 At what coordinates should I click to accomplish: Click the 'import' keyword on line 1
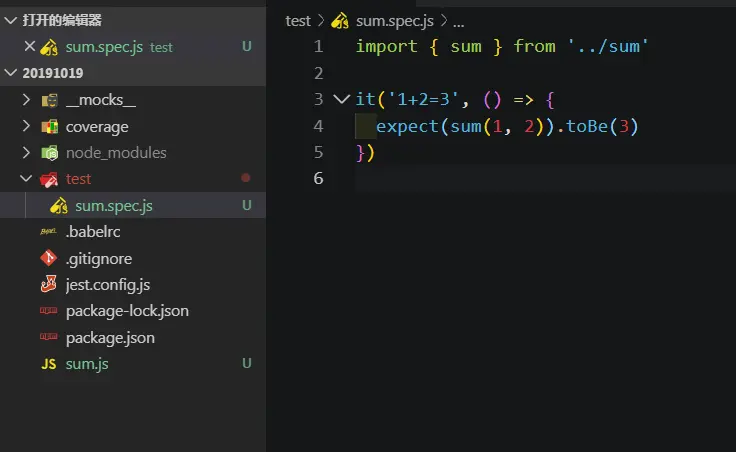click(386, 46)
